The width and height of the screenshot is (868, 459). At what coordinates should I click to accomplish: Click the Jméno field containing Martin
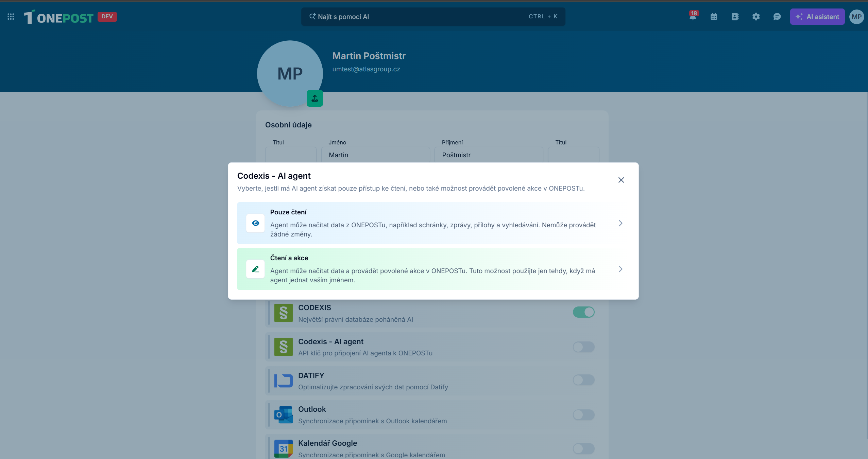(375, 155)
